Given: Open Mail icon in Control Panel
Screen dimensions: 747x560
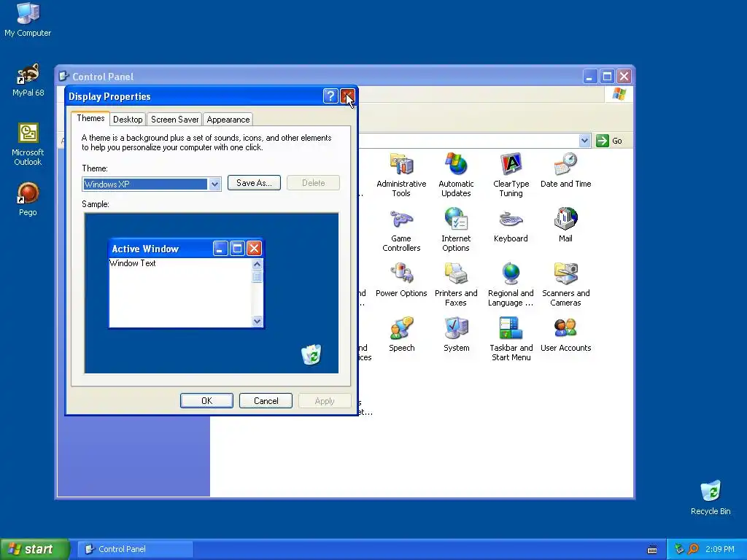Looking at the screenshot, I should click(565, 225).
